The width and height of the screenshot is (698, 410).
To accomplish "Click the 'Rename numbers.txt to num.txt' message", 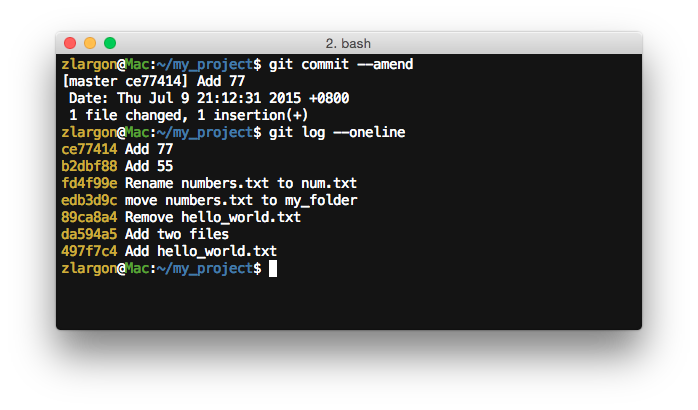I will coord(241,183).
